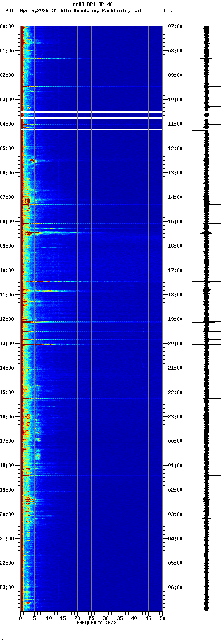Click the location text Middle Mountain, Parkfield, Ca
Image resolution: width=224 pixels, height=644 pixels.
pos(96,11)
